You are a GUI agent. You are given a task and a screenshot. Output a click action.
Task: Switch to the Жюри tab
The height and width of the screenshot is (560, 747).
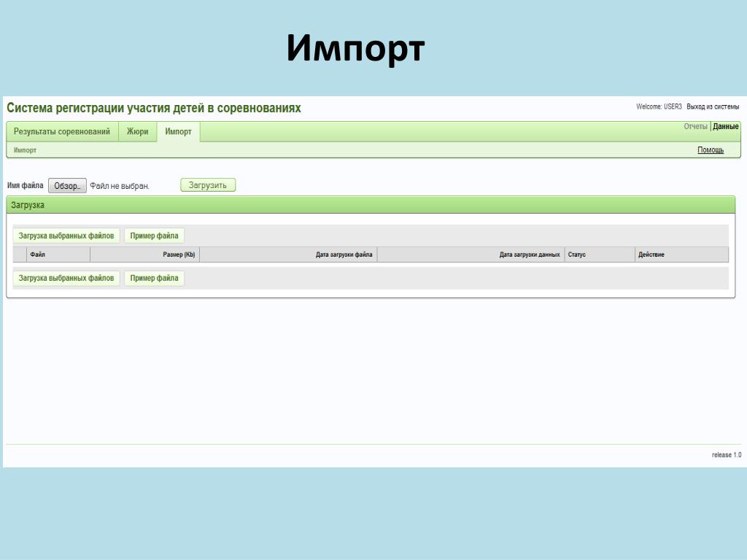tap(138, 131)
